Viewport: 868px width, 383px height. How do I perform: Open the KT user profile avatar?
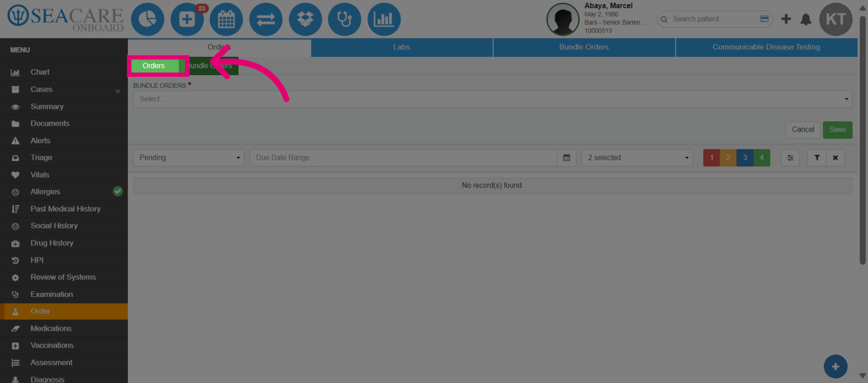(836, 19)
